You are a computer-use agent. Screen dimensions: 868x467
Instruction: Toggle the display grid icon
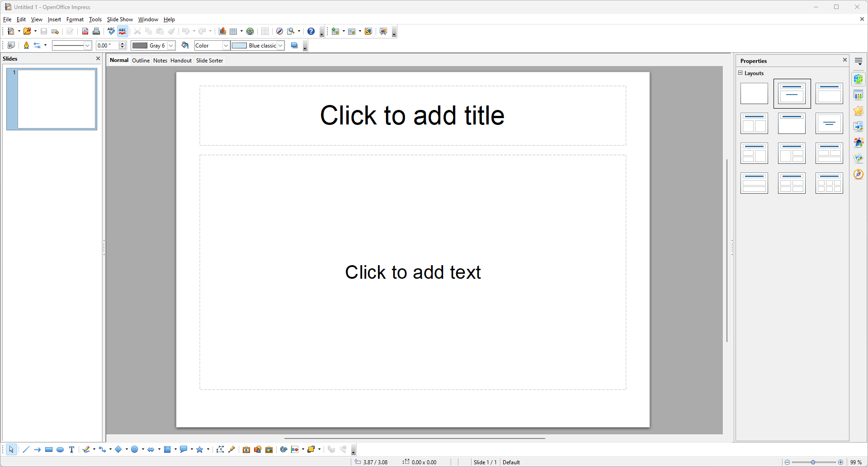point(264,31)
